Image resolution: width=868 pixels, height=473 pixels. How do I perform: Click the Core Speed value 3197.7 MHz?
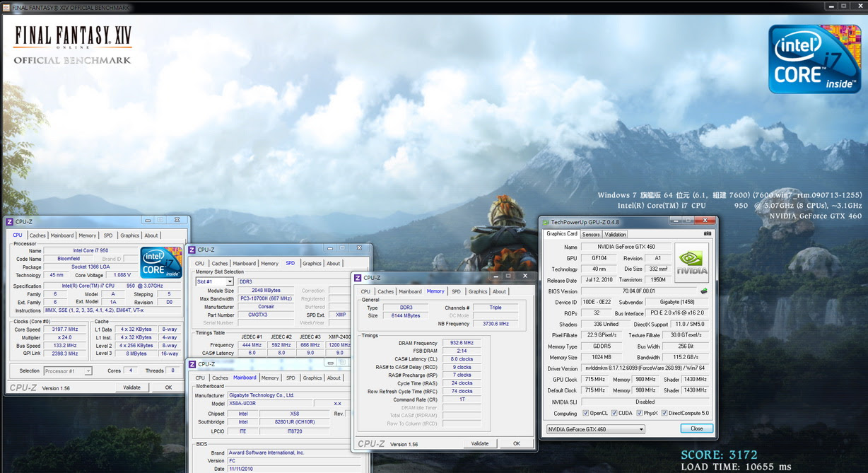65,329
